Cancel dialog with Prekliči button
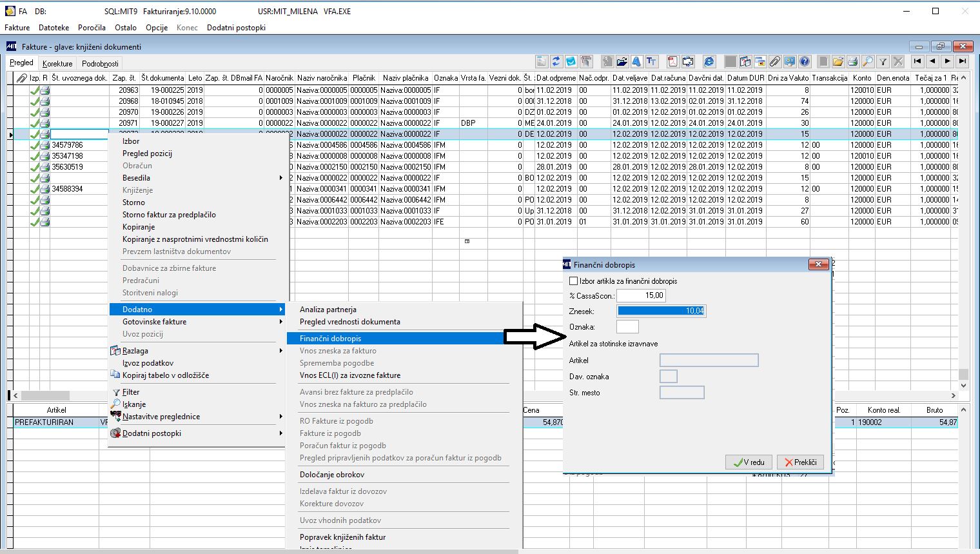Image resolution: width=980 pixels, height=554 pixels. point(800,462)
